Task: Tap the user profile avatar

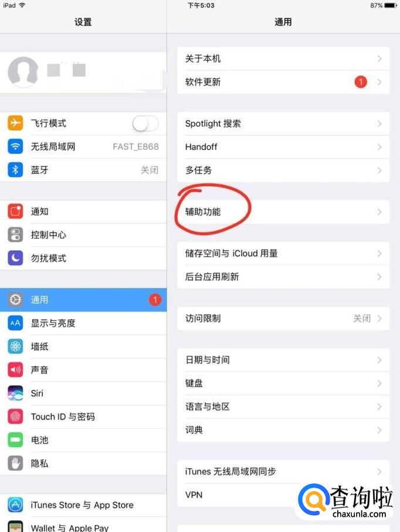Action: coord(23,71)
